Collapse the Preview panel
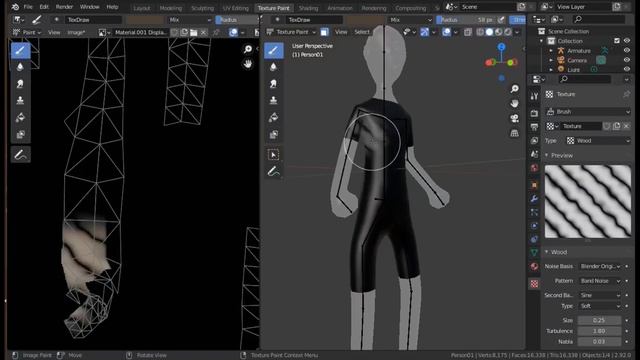Viewport: 640px width, 360px height. tap(547, 156)
